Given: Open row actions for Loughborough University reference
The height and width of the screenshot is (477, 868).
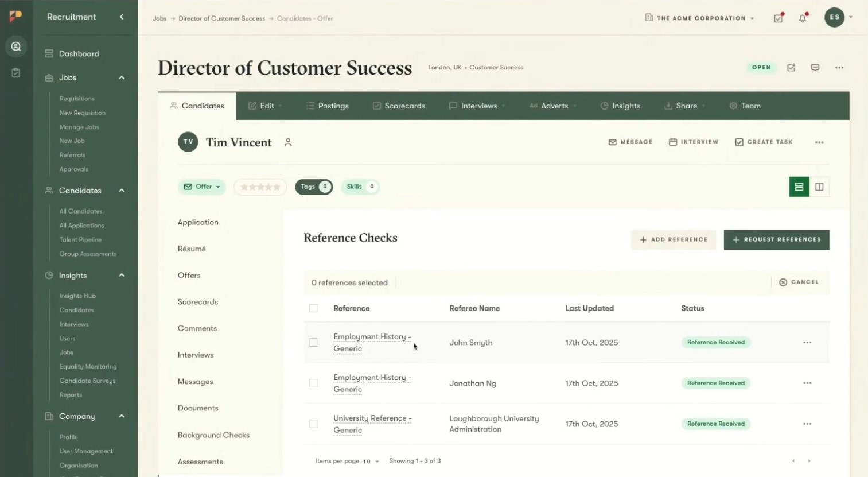Looking at the screenshot, I should (x=807, y=424).
